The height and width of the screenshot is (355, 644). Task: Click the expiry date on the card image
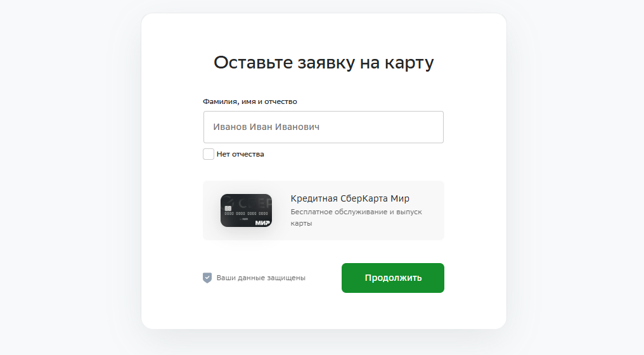coord(244,219)
